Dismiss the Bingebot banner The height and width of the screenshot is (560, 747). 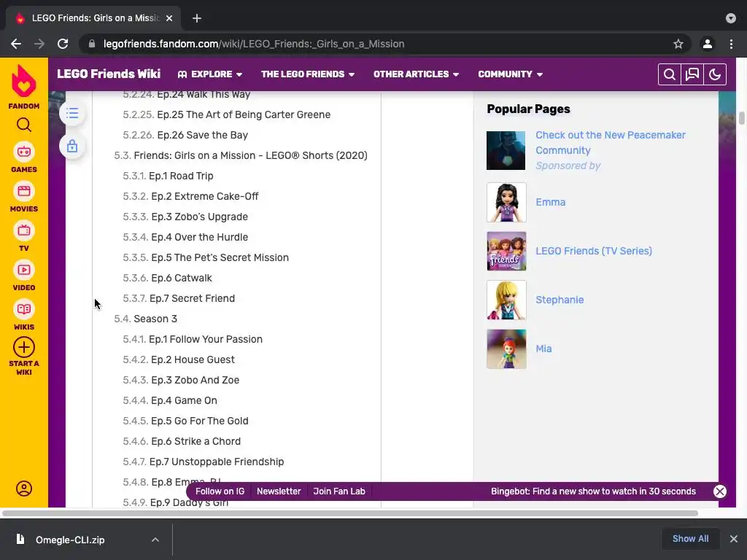(x=720, y=491)
